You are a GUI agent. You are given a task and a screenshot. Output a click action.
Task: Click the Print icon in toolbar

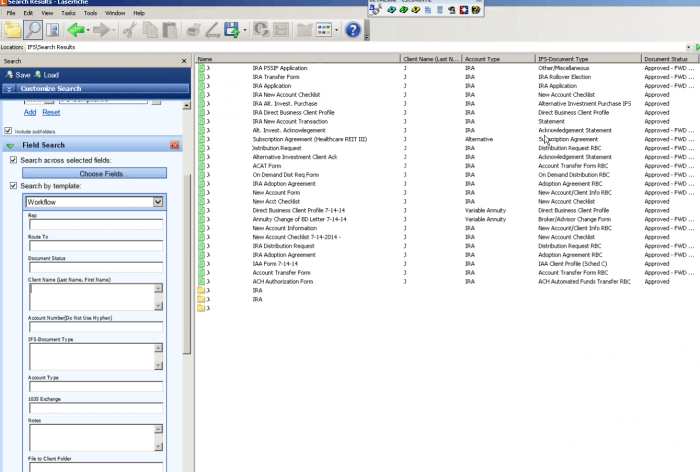pyautogui.click(x=193, y=30)
